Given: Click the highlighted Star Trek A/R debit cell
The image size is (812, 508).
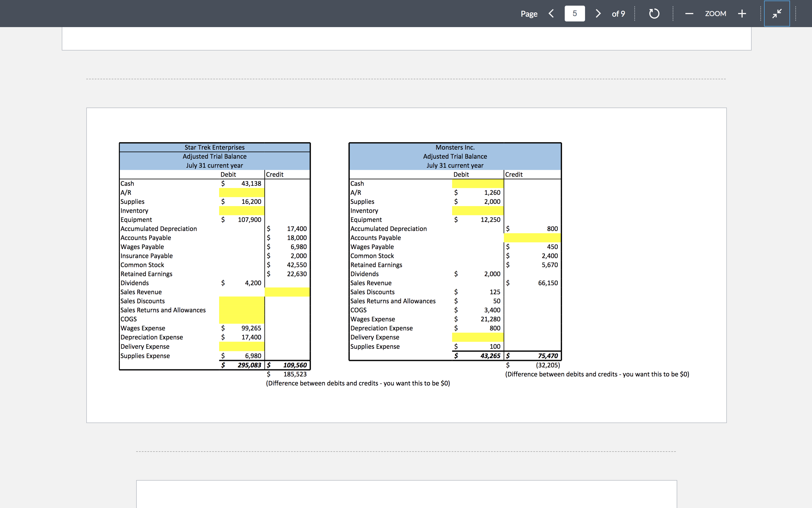Looking at the screenshot, I should pos(242,192).
